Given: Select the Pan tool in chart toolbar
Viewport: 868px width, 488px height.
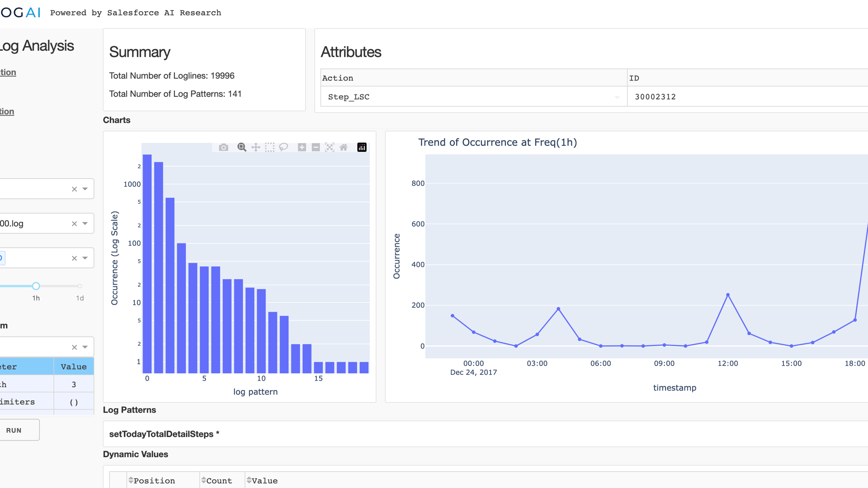Looking at the screenshot, I should click(256, 147).
